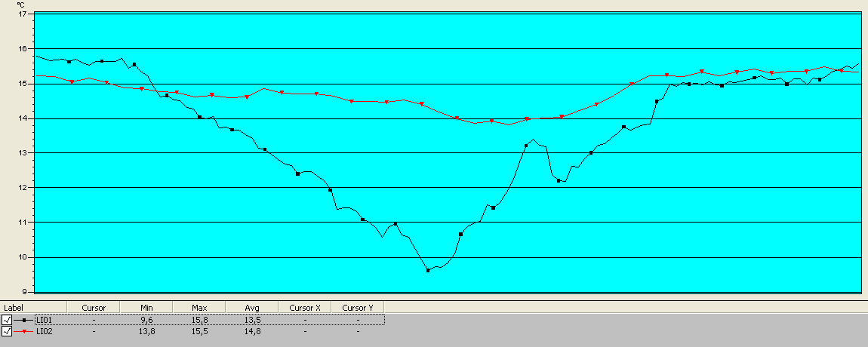Click LI01 Min value 9,6
The height and width of the screenshot is (347, 868).
click(x=146, y=320)
